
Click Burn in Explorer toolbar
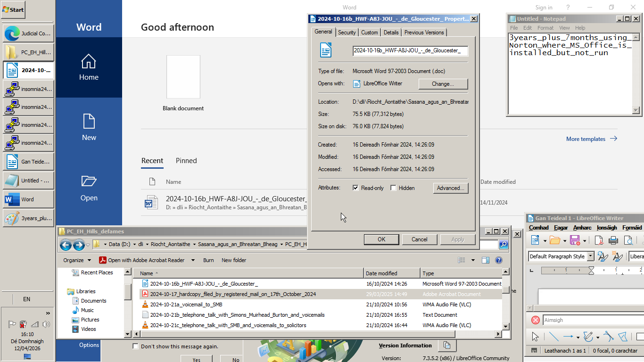pyautogui.click(x=208, y=260)
